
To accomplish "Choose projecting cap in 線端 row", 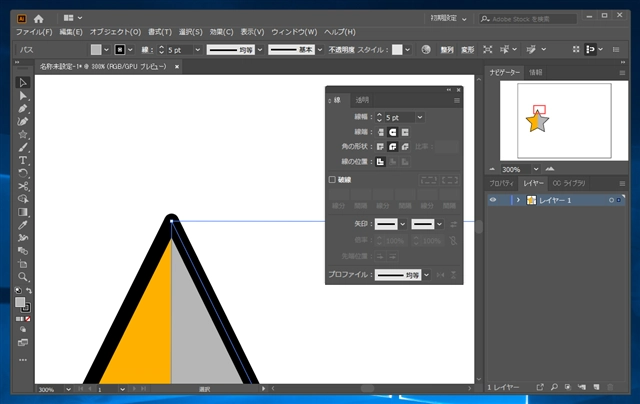I will (x=405, y=132).
